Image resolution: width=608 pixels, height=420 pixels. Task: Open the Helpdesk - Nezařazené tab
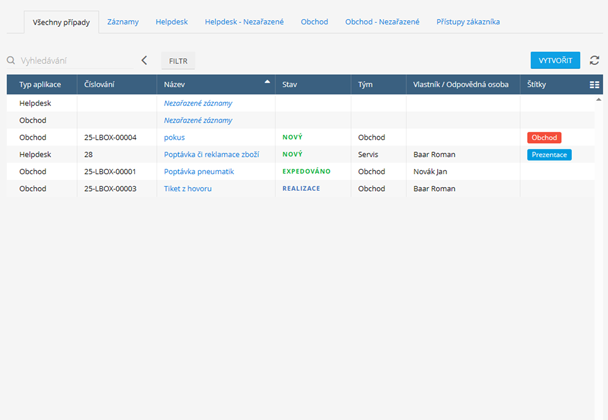point(244,21)
